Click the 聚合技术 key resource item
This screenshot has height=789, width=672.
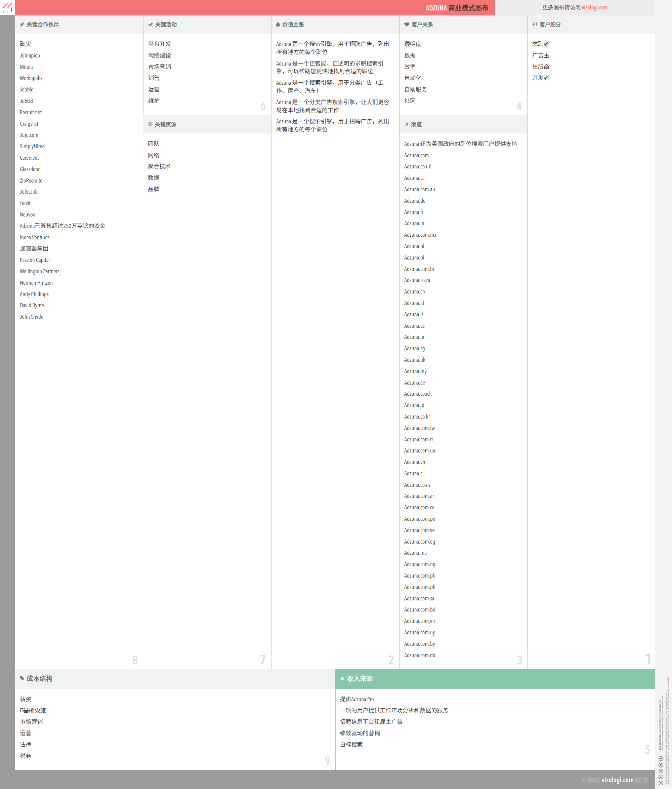[x=159, y=166]
